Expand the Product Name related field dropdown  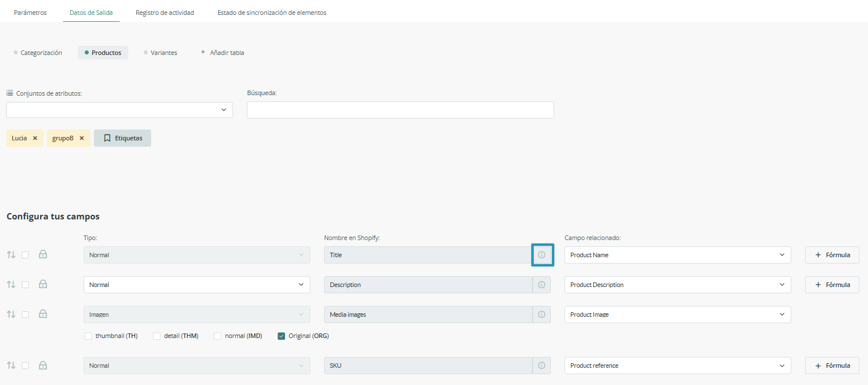pos(677,255)
